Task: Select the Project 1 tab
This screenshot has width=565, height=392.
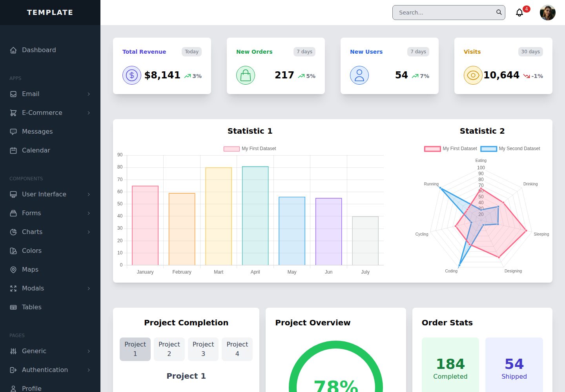Action: (135, 349)
